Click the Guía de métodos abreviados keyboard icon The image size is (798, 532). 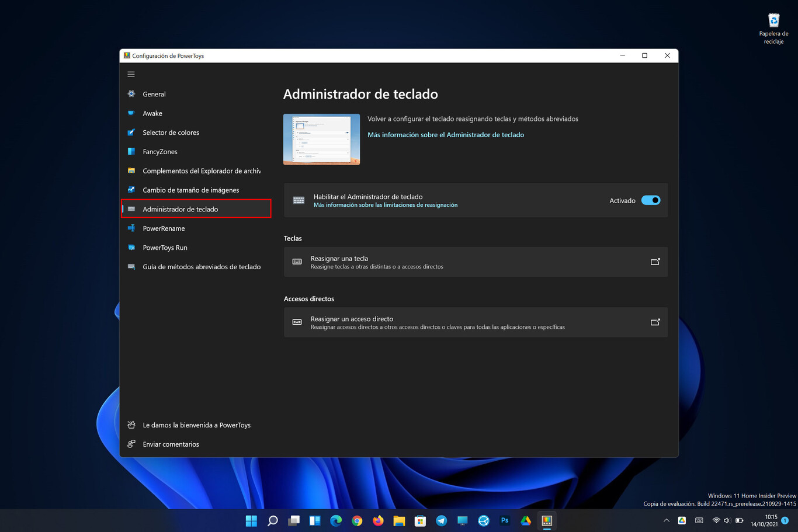click(x=131, y=266)
